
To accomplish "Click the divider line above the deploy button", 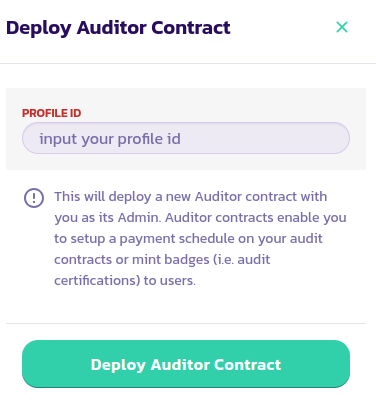I will (x=186, y=323).
